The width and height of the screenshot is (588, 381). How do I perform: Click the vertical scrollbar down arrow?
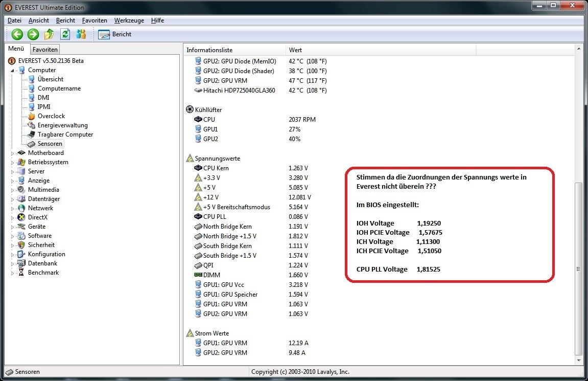coord(578,361)
